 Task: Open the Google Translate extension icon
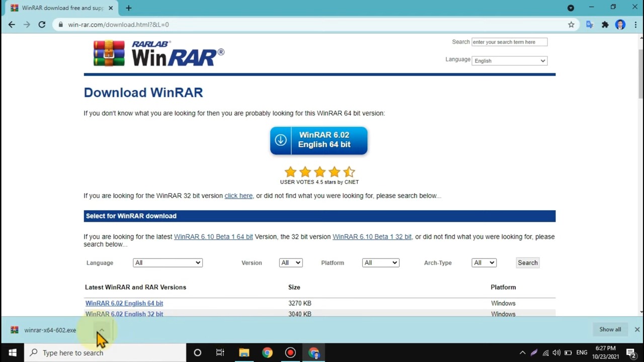pos(590,24)
